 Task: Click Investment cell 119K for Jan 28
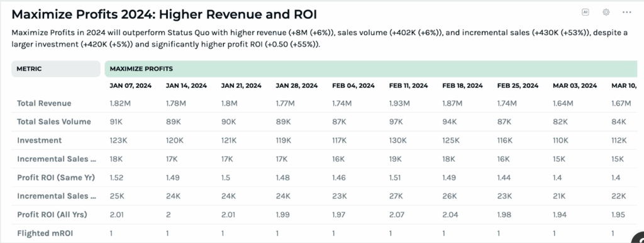tap(284, 141)
